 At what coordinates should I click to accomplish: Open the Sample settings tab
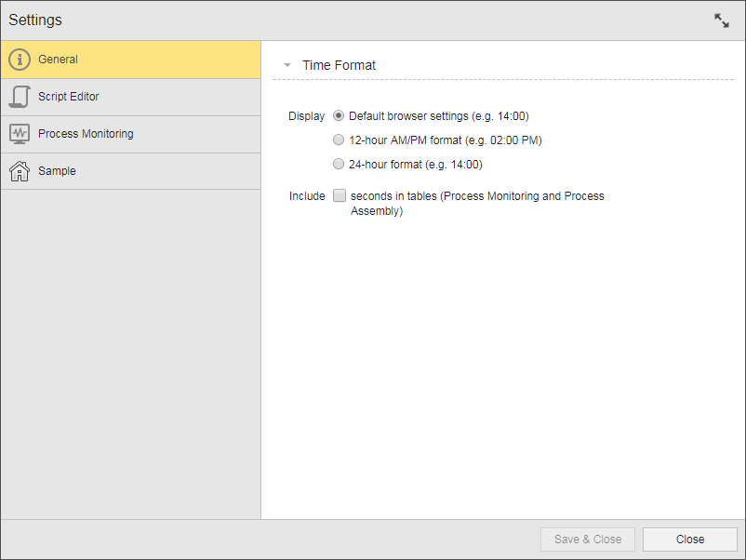click(57, 171)
